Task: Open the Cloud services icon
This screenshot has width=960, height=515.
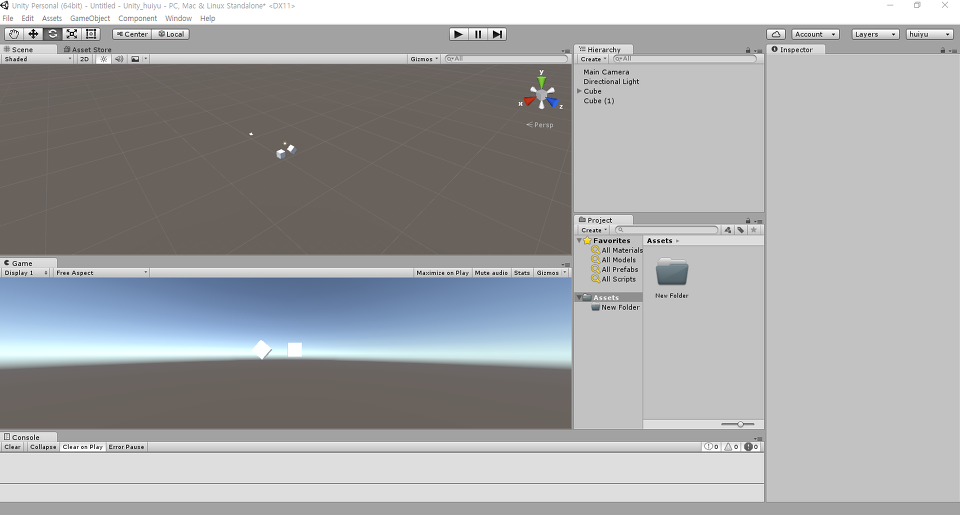Action: tap(776, 34)
